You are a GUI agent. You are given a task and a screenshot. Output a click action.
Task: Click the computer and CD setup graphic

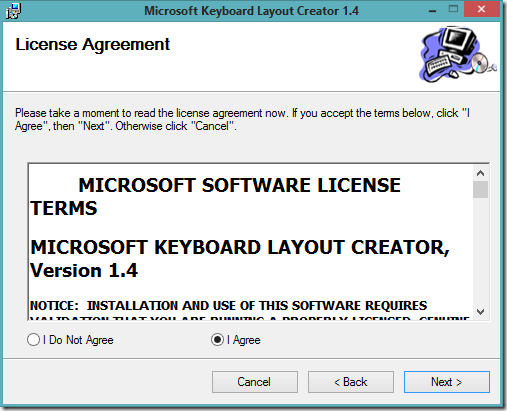(x=458, y=54)
